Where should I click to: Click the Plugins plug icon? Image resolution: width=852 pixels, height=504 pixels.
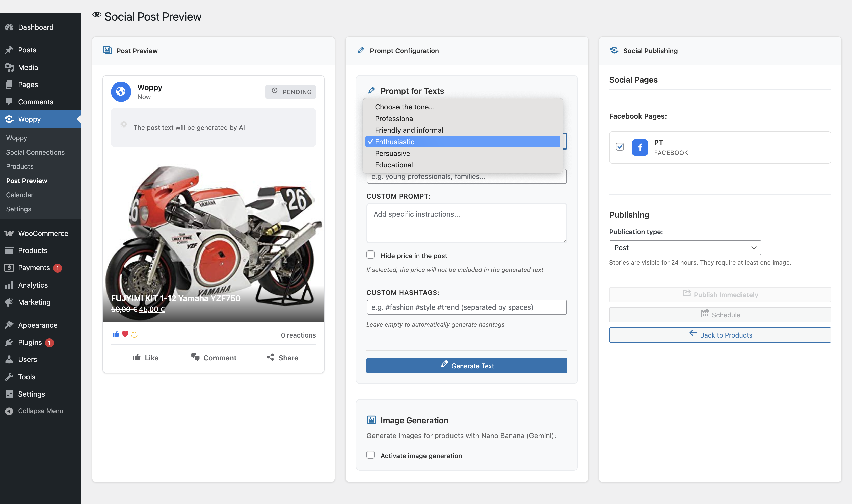9,342
